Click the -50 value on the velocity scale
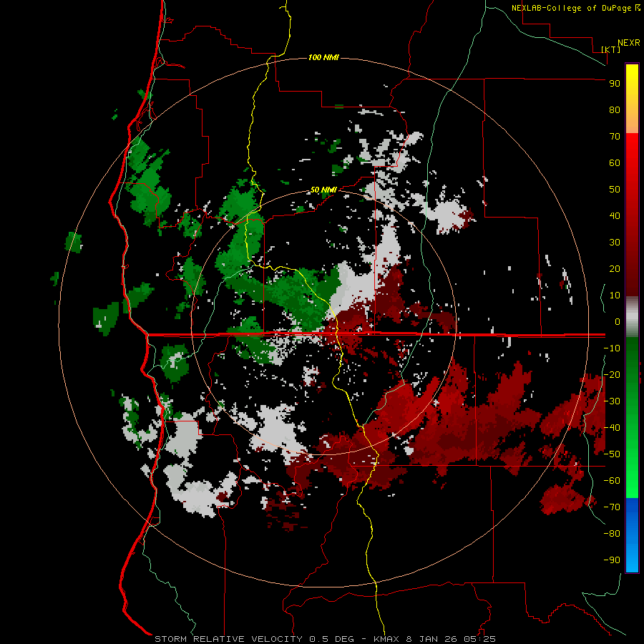 point(612,454)
